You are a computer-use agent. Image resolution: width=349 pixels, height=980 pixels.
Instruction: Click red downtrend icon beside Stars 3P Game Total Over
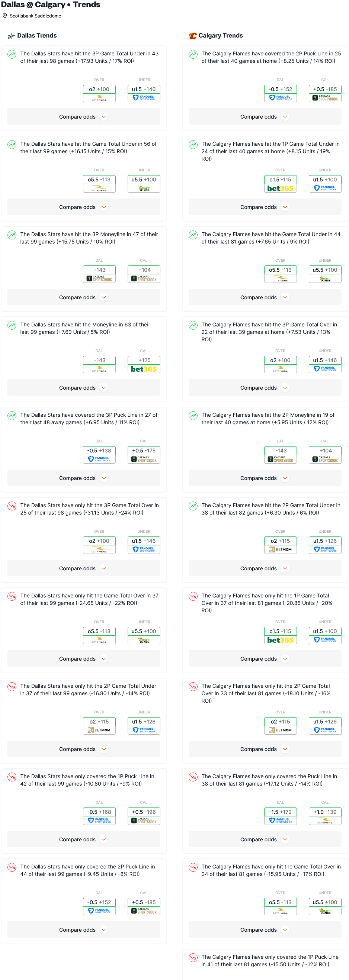click(12, 506)
